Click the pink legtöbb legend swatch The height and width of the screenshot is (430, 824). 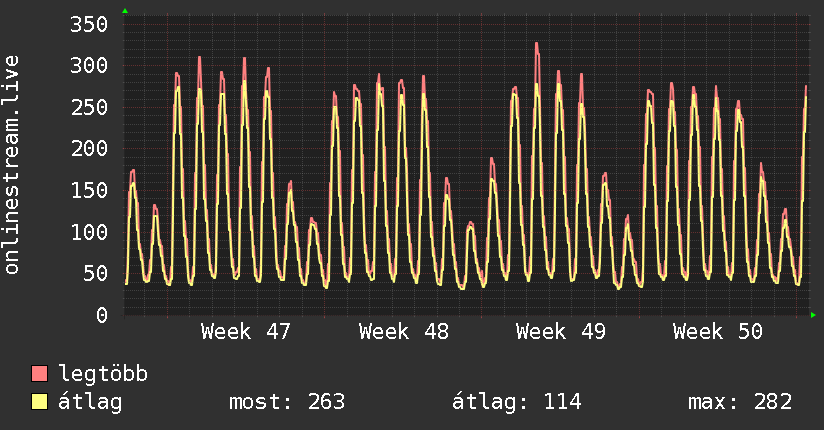(39, 374)
